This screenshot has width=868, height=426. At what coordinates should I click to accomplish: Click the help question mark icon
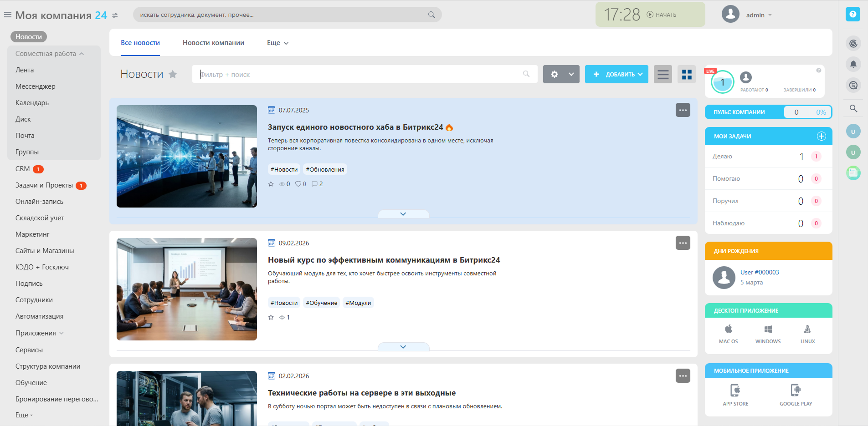pyautogui.click(x=853, y=14)
